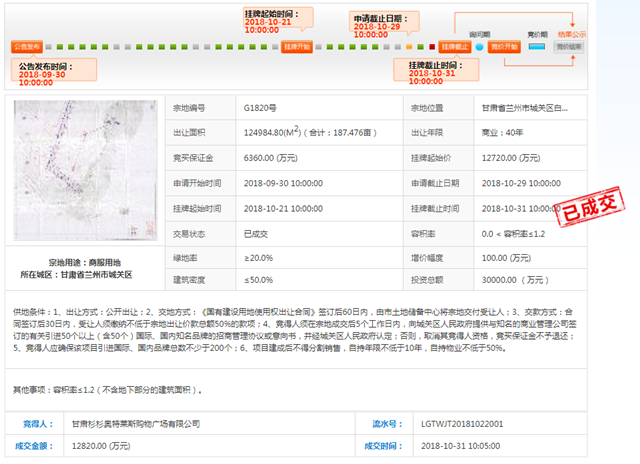
Task: Click the 公告发布 timeline button
Action: point(27,47)
